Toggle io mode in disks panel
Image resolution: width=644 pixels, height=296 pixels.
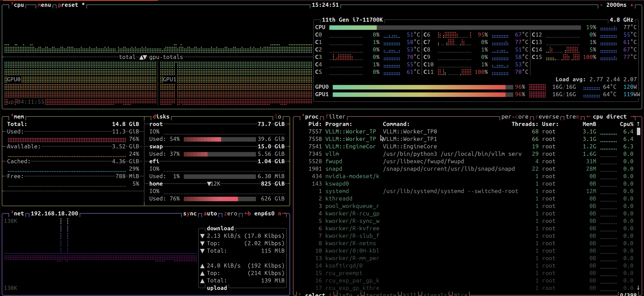[278, 117]
